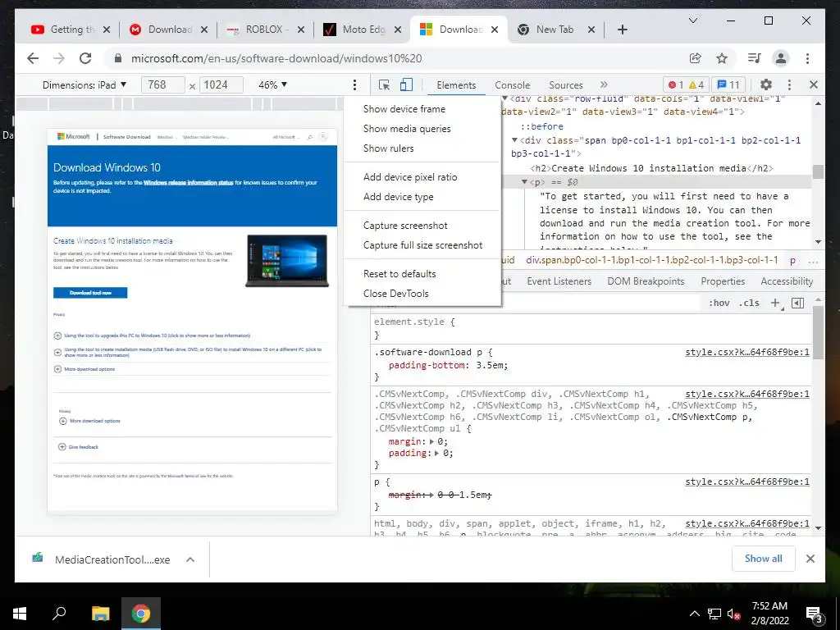840x630 pixels.
Task: Collapse the selected <p> element node
Action: tap(524, 182)
